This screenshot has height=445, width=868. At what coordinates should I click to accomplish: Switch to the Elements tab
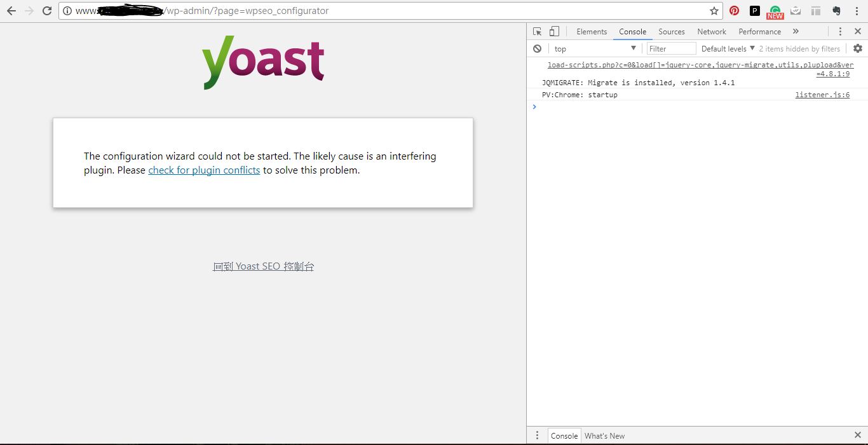(x=592, y=32)
